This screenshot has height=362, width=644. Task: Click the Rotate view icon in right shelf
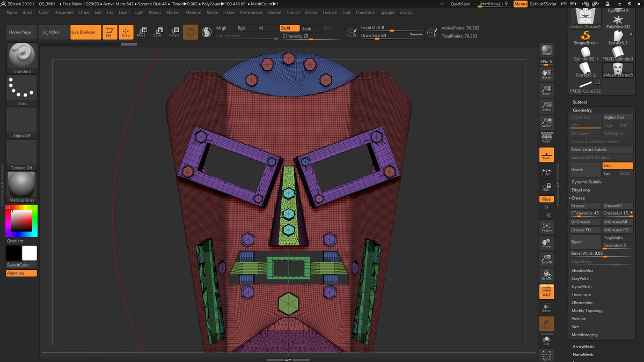point(546,275)
